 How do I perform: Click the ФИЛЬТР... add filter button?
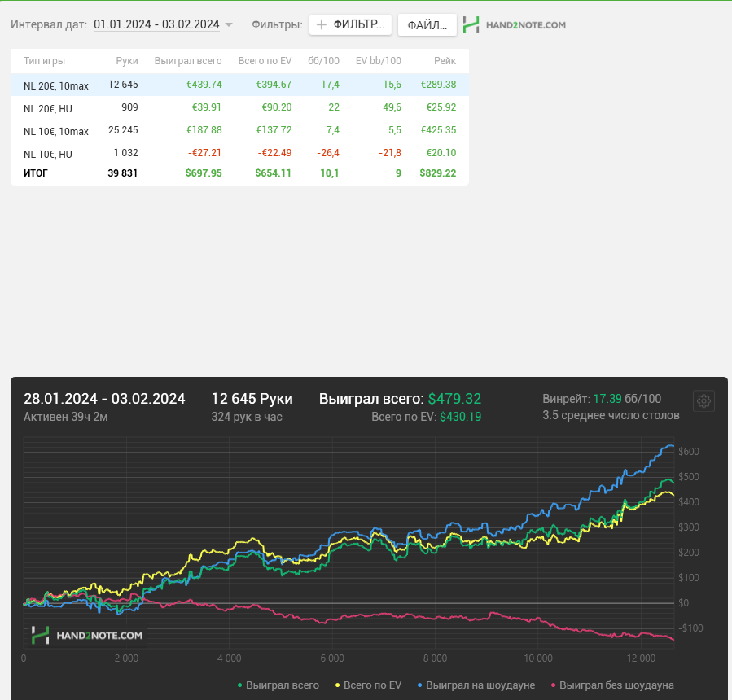(x=350, y=24)
